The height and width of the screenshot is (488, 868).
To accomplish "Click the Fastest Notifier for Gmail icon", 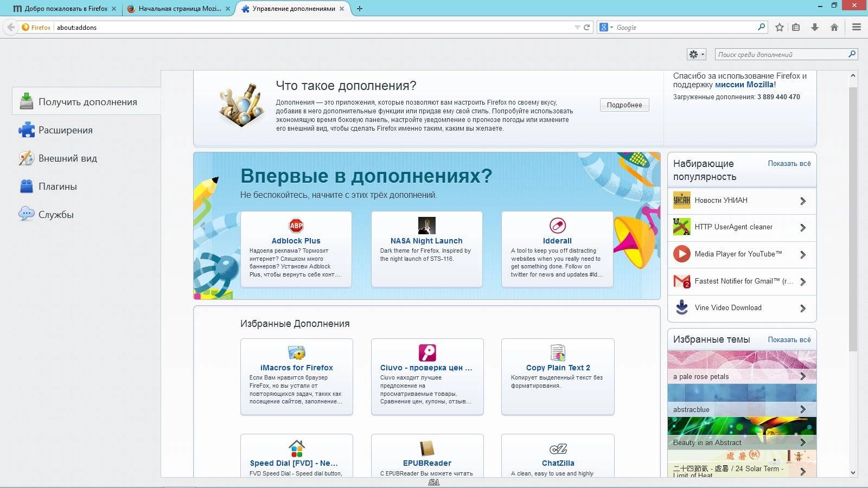I will click(682, 281).
